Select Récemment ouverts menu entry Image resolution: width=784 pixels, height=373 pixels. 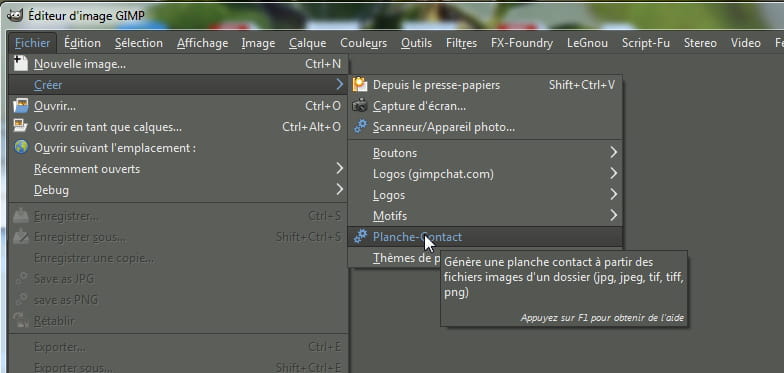178,169
